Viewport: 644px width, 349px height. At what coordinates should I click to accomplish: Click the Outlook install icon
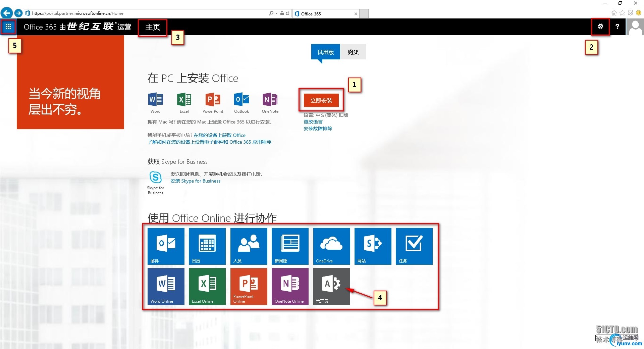pyautogui.click(x=241, y=99)
